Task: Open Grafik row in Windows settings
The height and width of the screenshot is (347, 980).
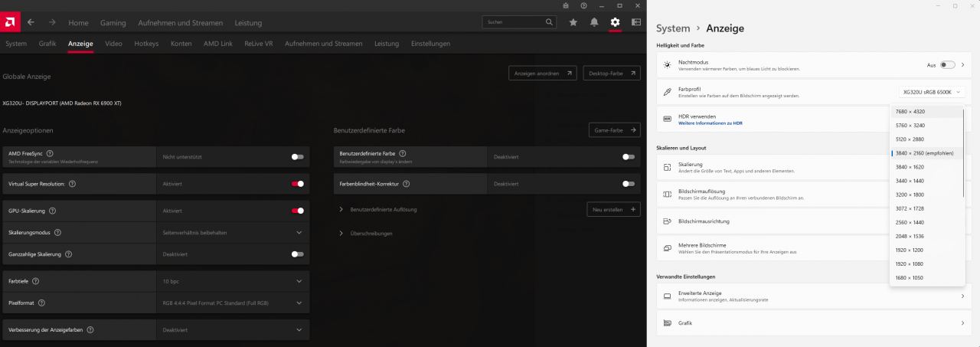Action: point(815,323)
